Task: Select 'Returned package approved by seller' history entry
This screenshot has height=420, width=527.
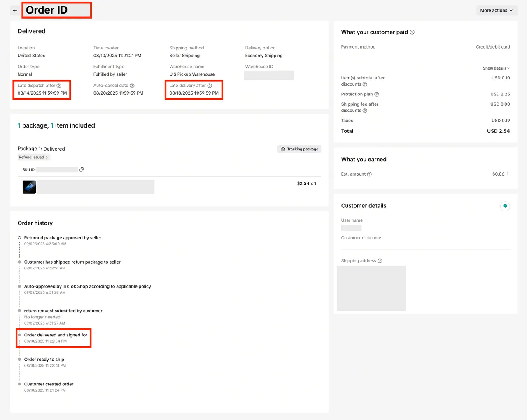Action: pos(63,238)
